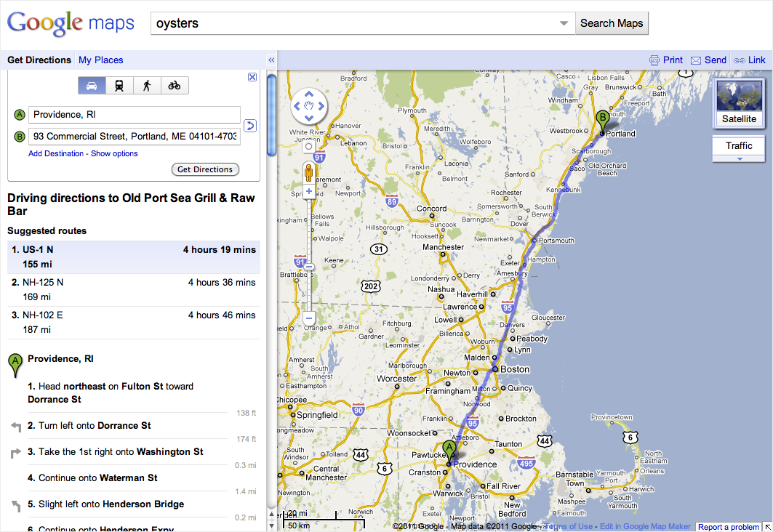Click the turn-left arrow for step 2

click(16, 427)
